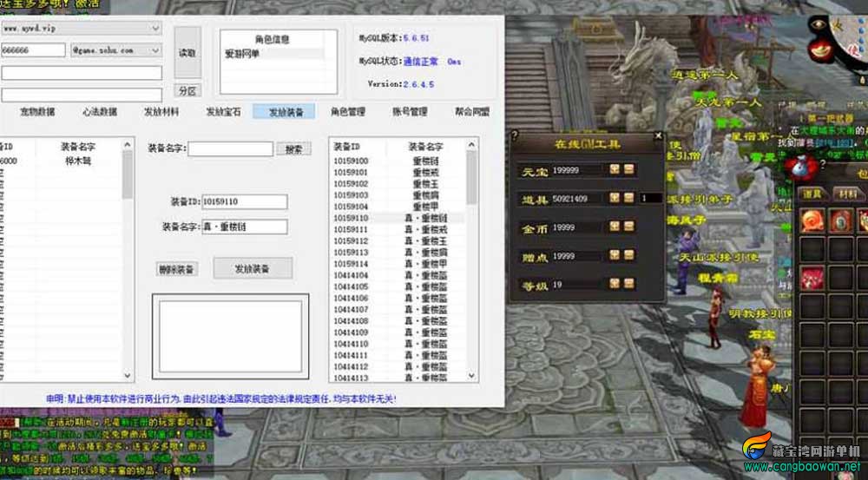The image size is (868, 480).
Task: Select the 桦木弩 row in the left list
Action: (x=60, y=161)
